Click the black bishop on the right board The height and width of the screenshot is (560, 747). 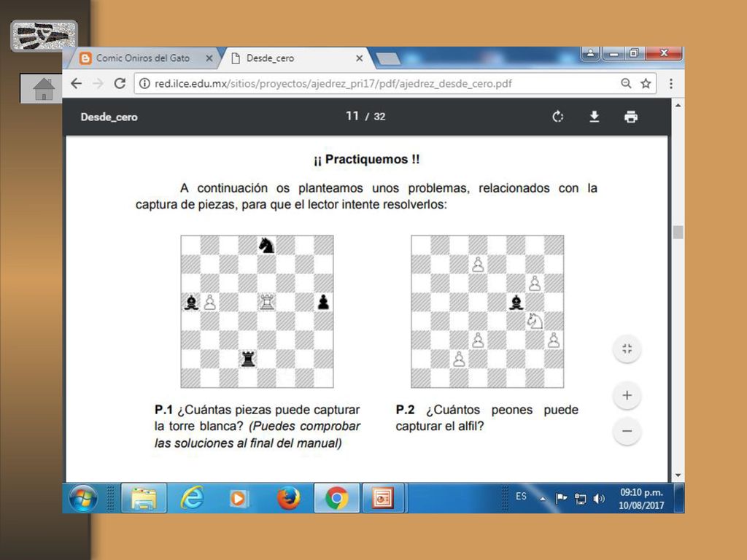[x=516, y=302]
